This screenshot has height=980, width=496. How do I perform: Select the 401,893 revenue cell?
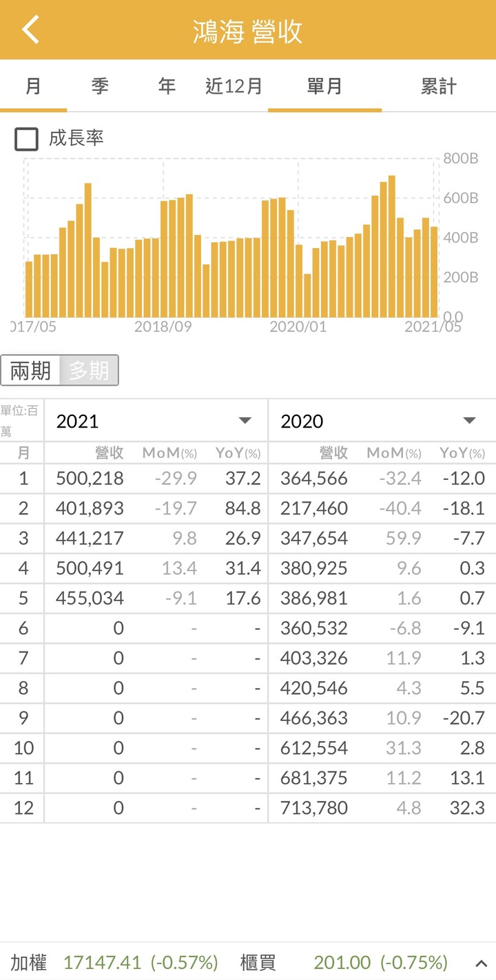click(90, 508)
